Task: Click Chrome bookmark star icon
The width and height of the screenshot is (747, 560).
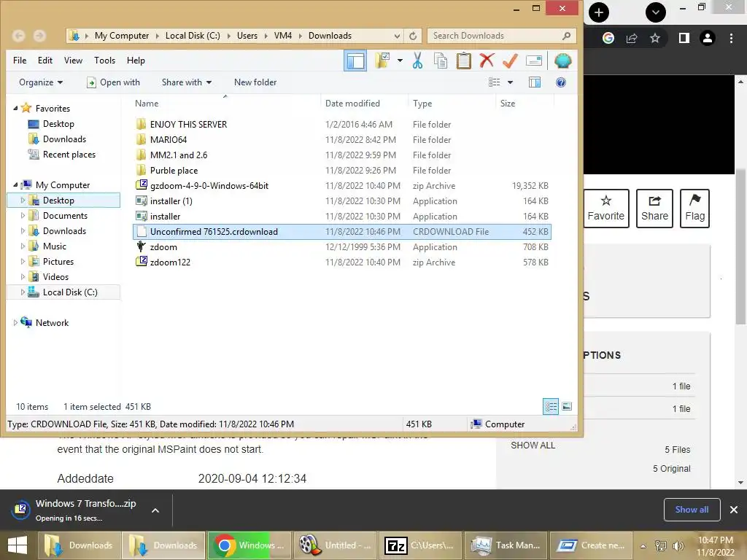Action: pyautogui.click(x=655, y=38)
